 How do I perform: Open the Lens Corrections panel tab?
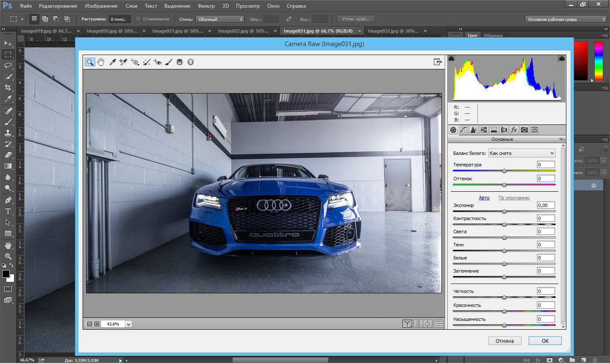coord(504,130)
